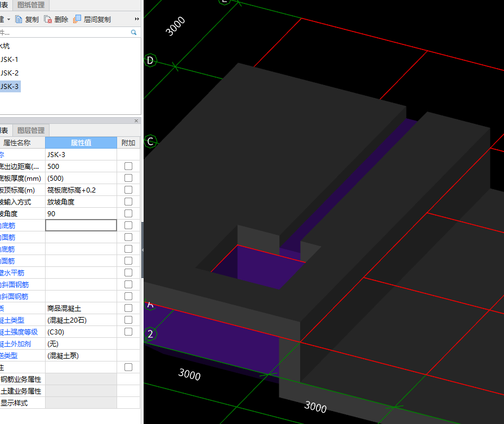Switch to the 图纸管理 tab

(31, 5)
